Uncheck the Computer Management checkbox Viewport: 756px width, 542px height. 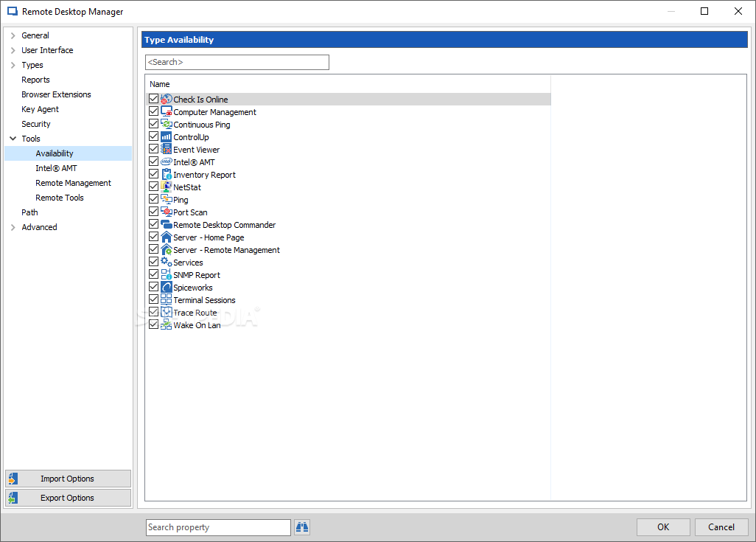pos(153,111)
